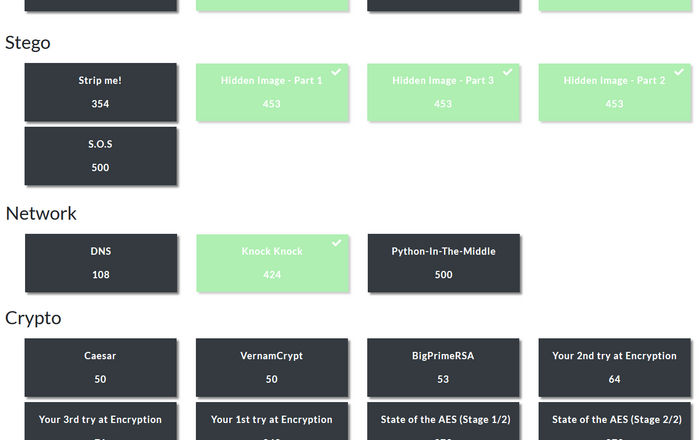Click solved checkmark on Hidden Image Part 3

tap(508, 72)
